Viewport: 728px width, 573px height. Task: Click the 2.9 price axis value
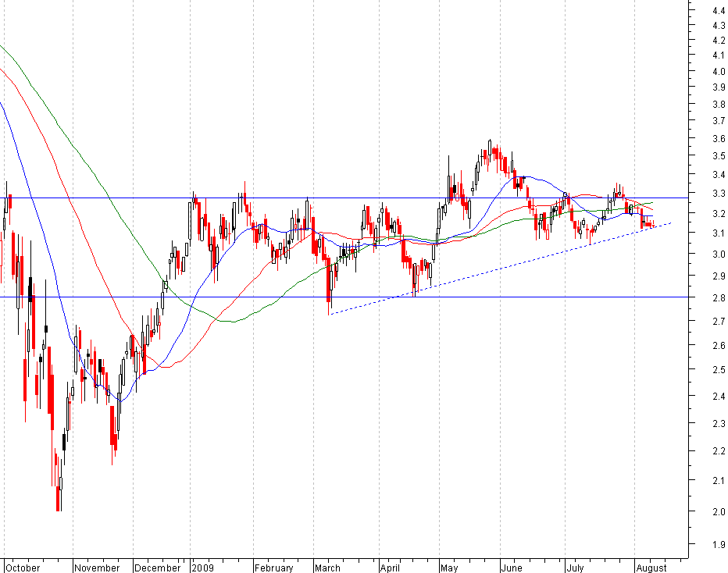point(719,276)
